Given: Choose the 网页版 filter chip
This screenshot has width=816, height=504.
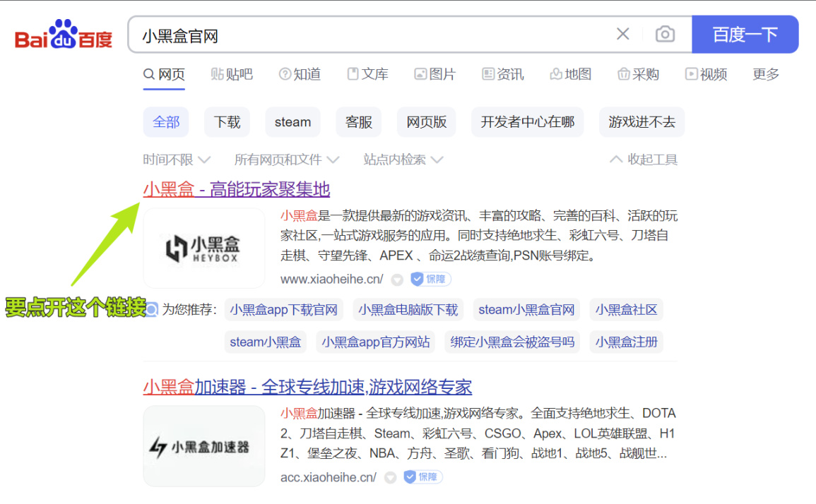Looking at the screenshot, I should point(426,122).
